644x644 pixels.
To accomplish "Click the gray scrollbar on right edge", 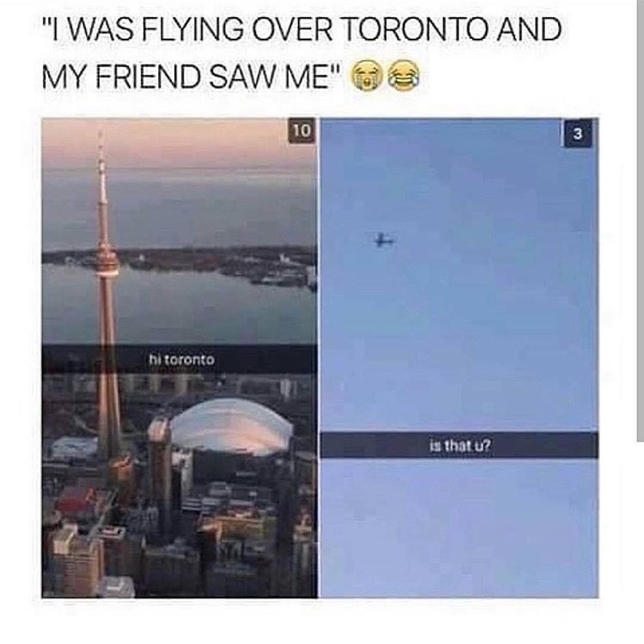I will point(641,222).
